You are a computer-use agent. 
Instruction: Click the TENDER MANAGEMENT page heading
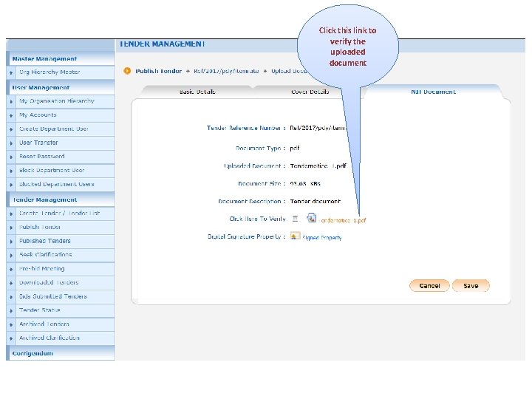tap(162, 44)
